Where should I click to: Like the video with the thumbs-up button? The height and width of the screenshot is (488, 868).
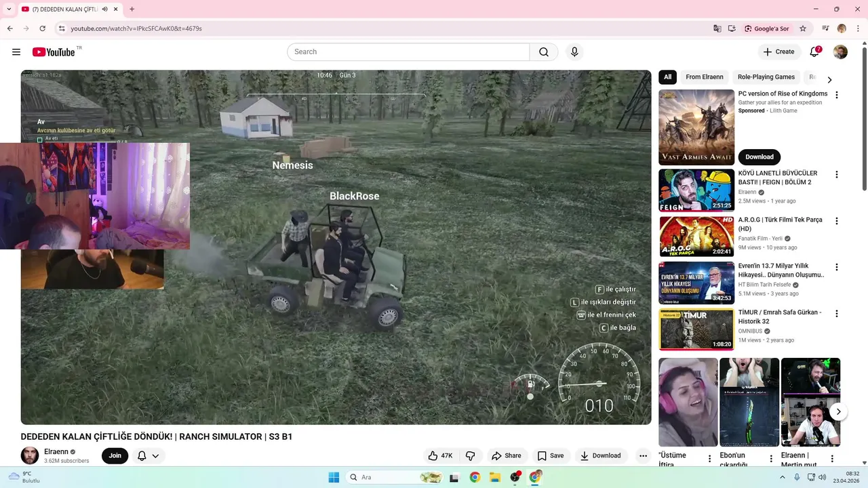440,455
